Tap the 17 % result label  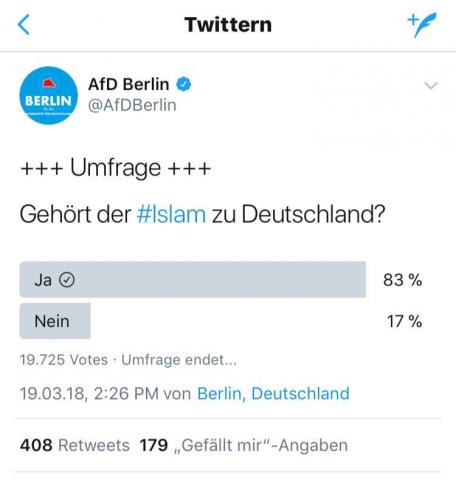(x=404, y=321)
